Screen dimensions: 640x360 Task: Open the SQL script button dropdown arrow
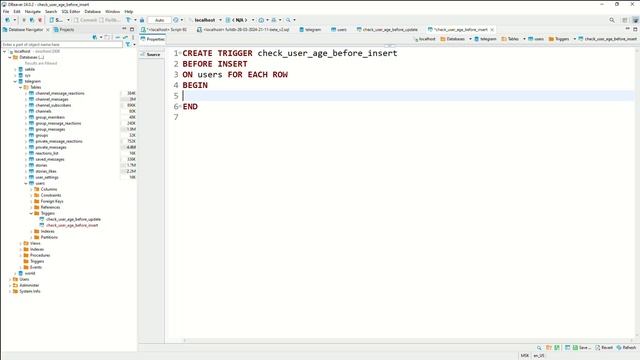click(68, 20)
